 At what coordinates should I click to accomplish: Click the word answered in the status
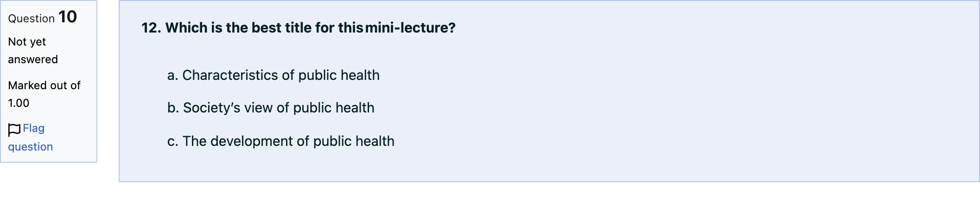tap(33, 59)
